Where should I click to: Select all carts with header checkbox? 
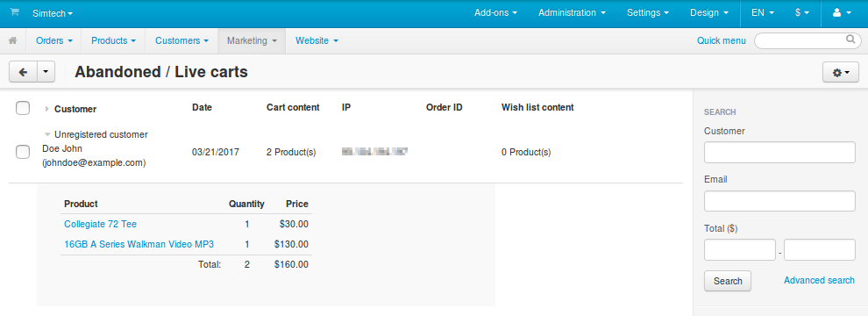click(x=23, y=108)
